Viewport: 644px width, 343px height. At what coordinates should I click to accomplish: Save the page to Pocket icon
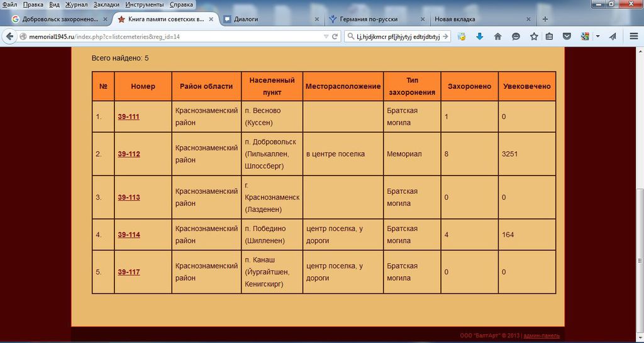(567, 37)
